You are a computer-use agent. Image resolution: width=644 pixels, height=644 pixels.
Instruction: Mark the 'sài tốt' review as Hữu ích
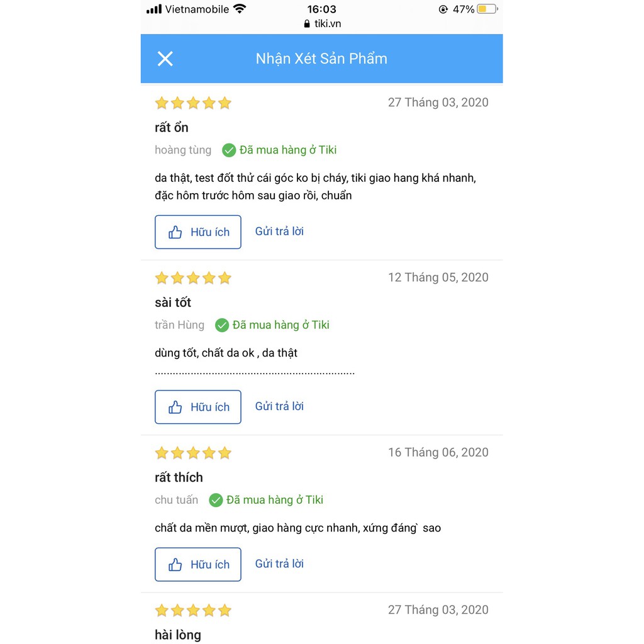click(198, 407)
